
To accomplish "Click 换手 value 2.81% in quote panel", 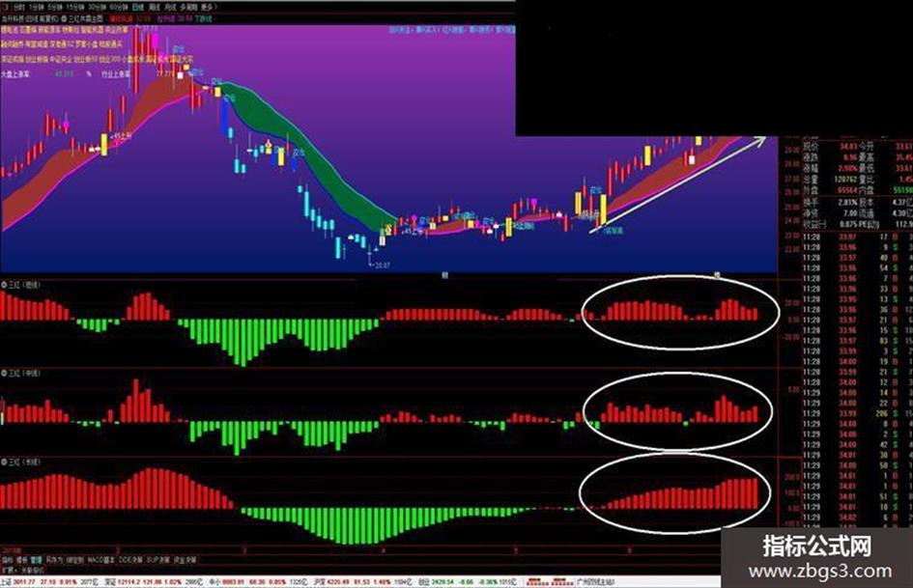I will [x=848, y=203].
